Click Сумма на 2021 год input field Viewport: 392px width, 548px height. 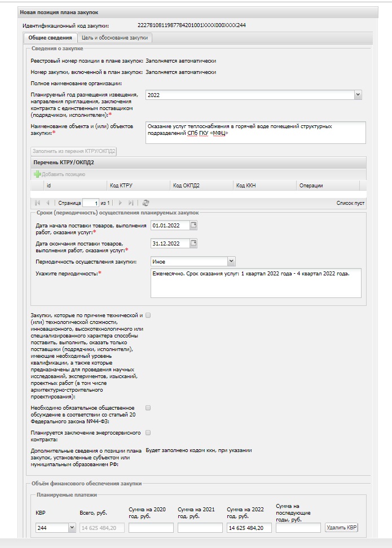pyautogui.click(x=200, y=528)
